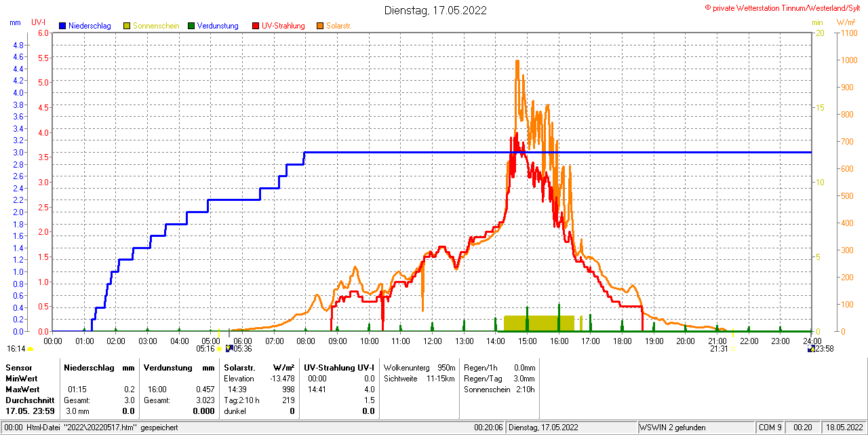Click the chart title Dienstag, 17.05.2022
The image size is (868, 435).
tap(435, 10)
